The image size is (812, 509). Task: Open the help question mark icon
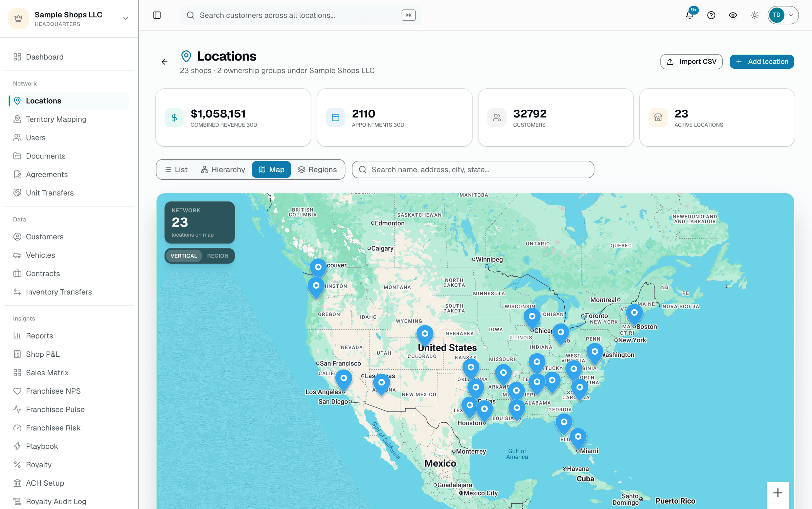point(711,15)
